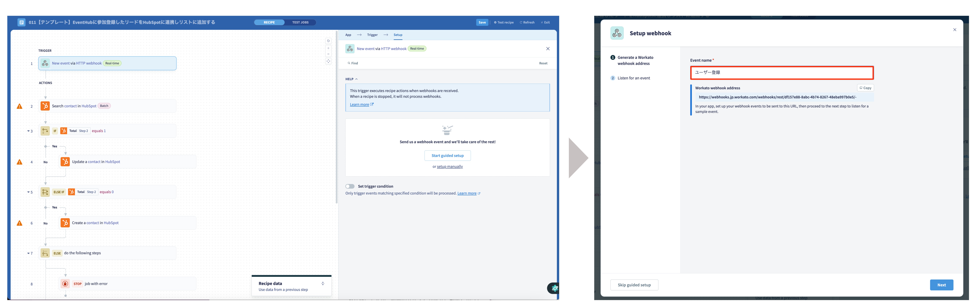Toggle the Set trigger condition switch
Screen dimensions: 980x307
click(350, 187)
